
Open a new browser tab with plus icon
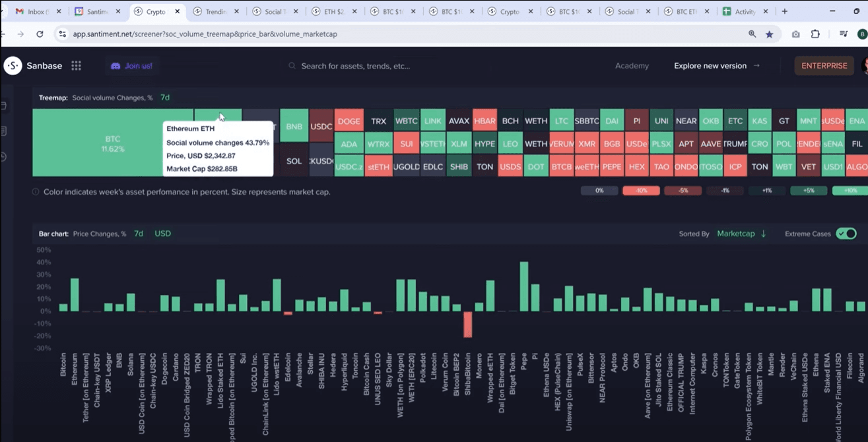[x=784, y=11]
